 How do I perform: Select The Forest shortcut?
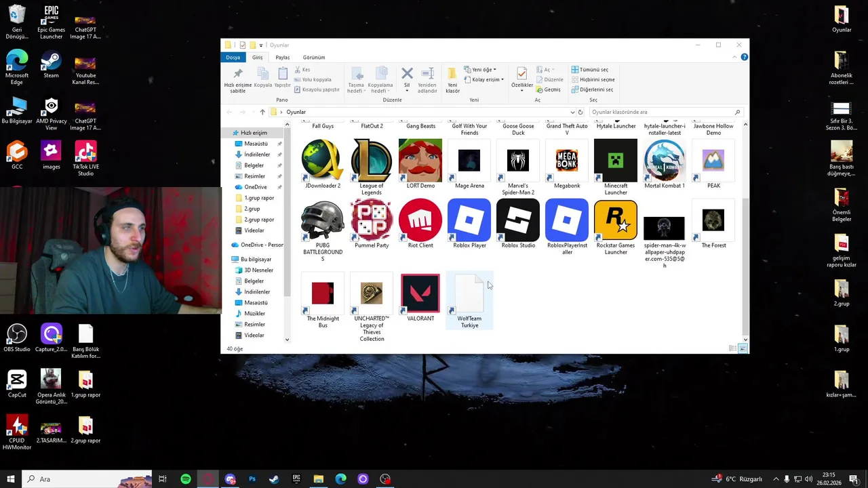click(713, 224)
